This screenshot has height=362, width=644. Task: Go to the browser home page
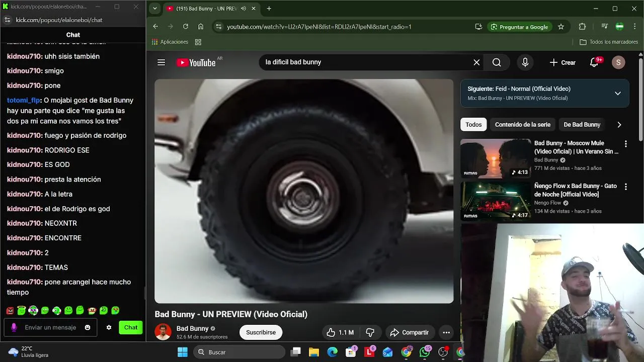click(x=200, y=27)
